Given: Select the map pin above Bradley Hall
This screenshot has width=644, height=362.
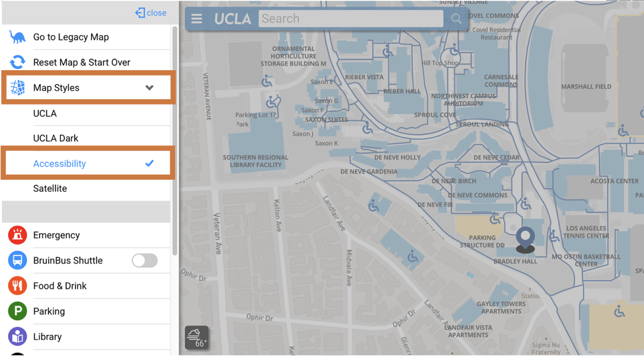Looking at the screenshot, I should 525,240.
